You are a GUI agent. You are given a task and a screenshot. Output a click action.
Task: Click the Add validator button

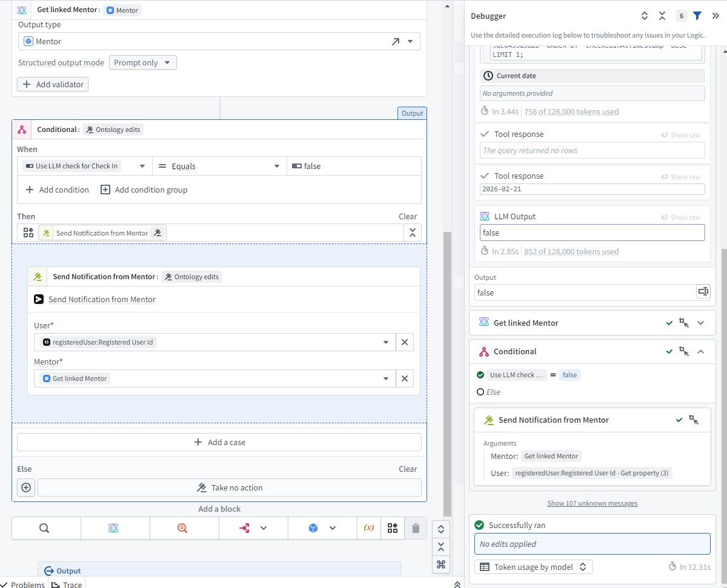[53, 84]
